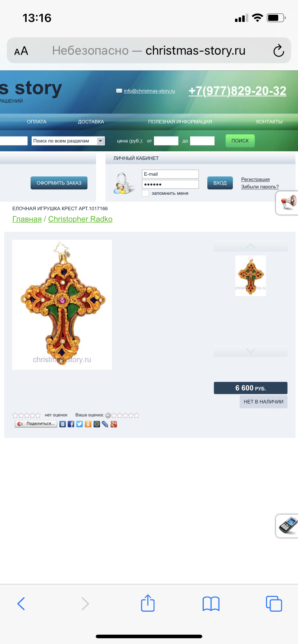Reset your rating with the minus circle
The height and width of the screenshot is (644, 298).
[x=108, y=415]
